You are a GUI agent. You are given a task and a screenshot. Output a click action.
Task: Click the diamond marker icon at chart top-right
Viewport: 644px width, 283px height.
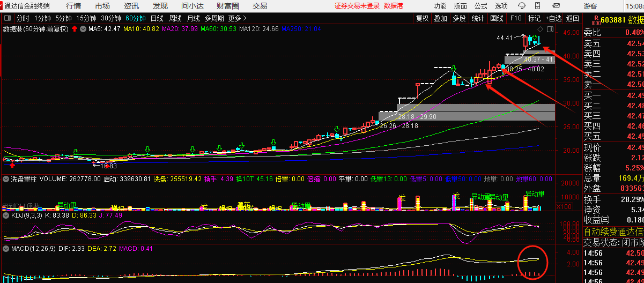541,28
